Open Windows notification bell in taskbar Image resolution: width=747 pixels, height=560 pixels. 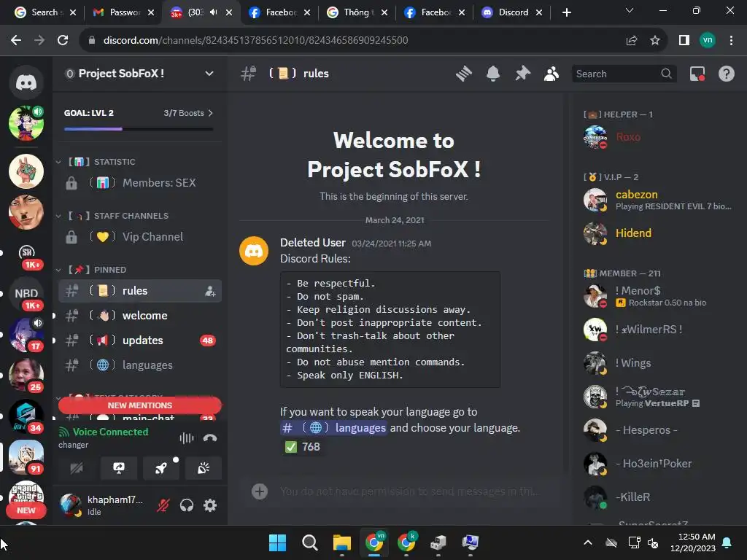727,542
